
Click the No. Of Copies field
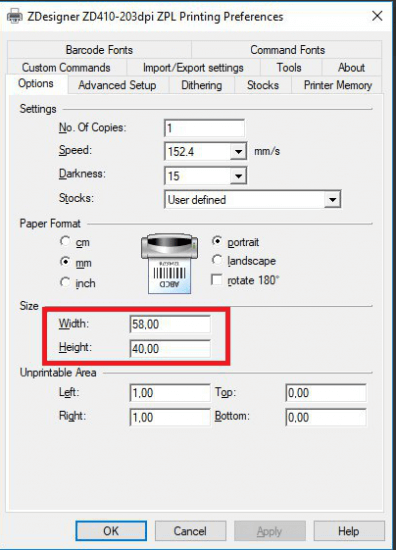[x=204, y=128]
